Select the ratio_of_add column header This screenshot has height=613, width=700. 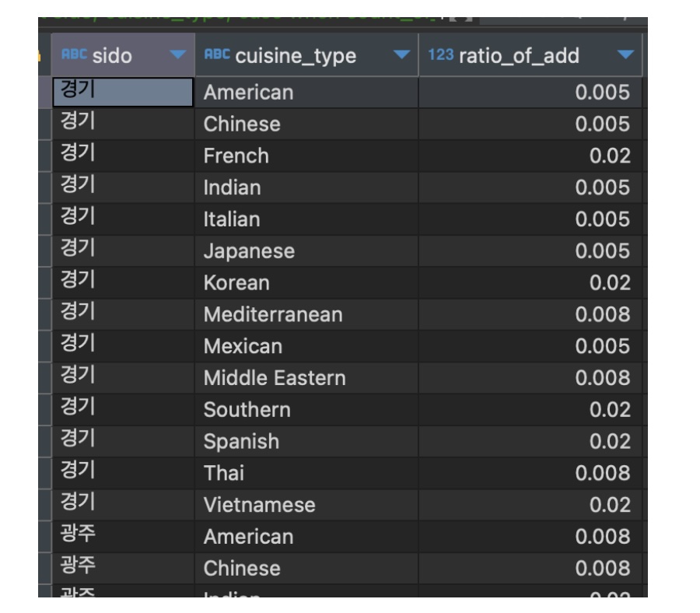tap(530, 54)
